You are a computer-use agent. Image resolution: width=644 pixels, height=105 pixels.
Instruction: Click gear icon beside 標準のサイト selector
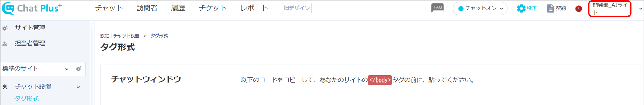pos(79,69)
